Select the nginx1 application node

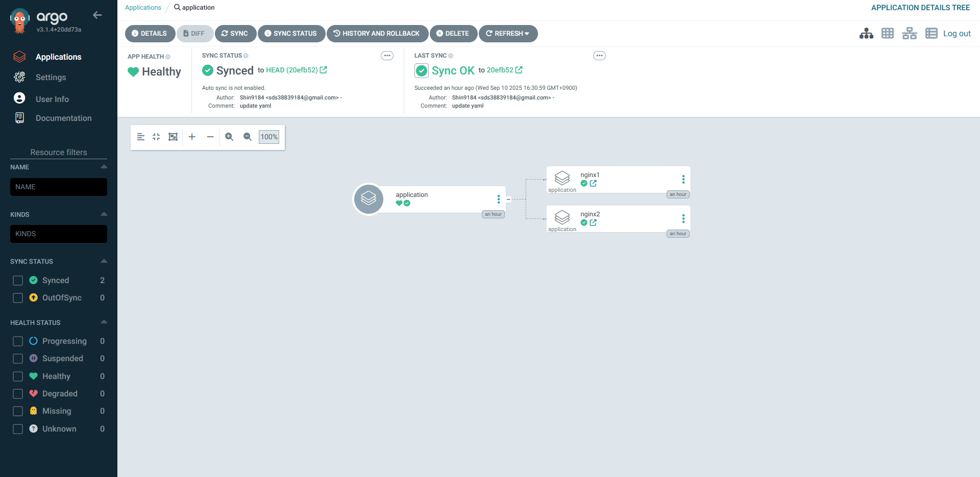point(618,180)
